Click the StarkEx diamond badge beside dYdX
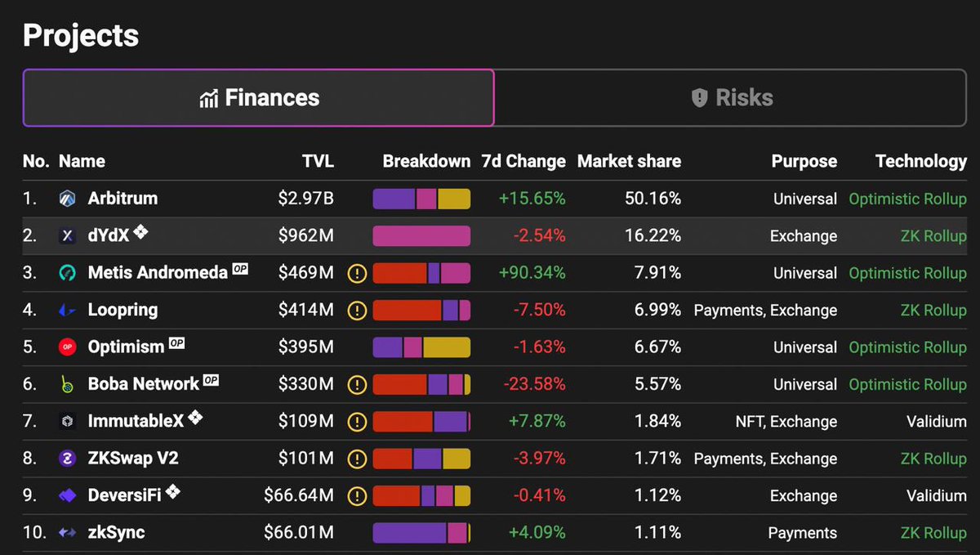Image resolution: width=980 pixels, height=555 pixels. 140,232
